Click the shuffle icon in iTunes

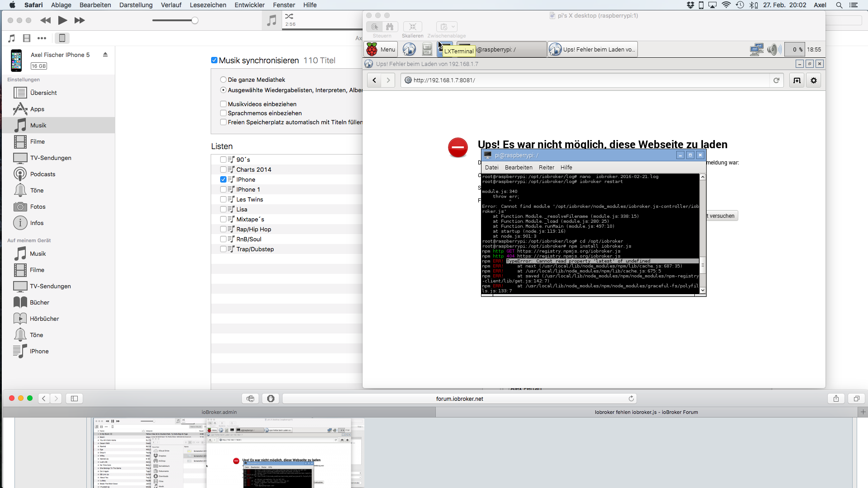click(289, 16)
